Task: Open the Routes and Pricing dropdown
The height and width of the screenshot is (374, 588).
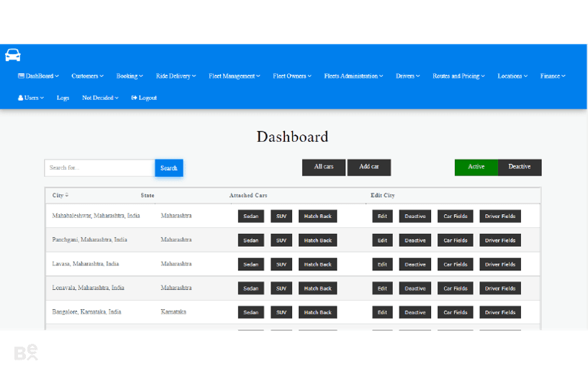Action: [x=458, y=76]
